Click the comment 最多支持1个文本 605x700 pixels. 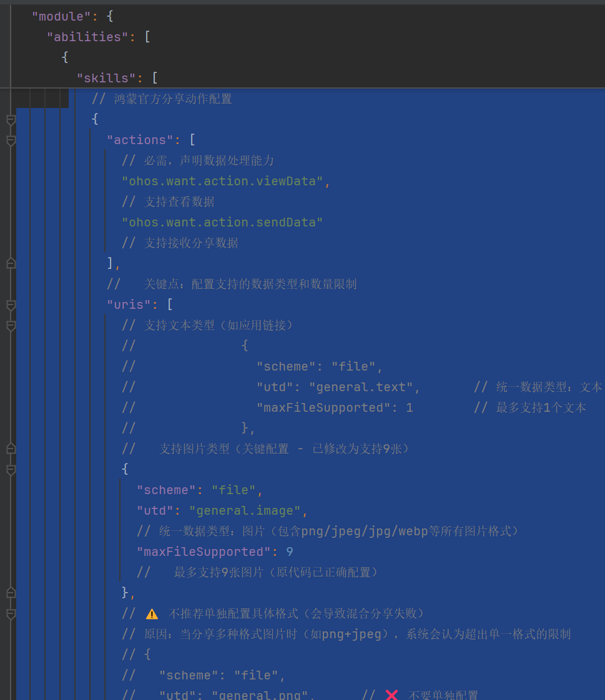pyautogui.click(x=530, y=407)
